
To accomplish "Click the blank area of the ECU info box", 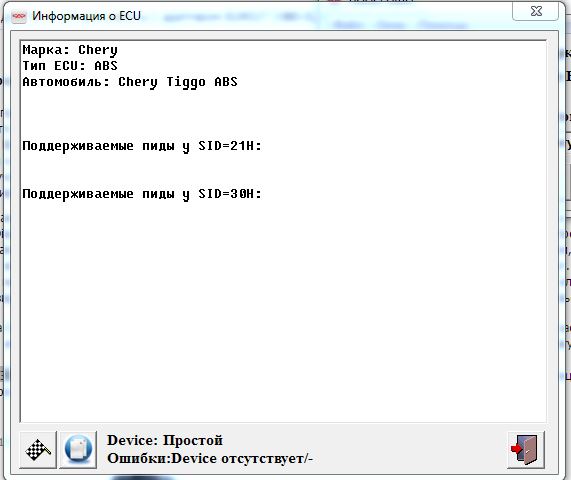I will tap(283, 310).
